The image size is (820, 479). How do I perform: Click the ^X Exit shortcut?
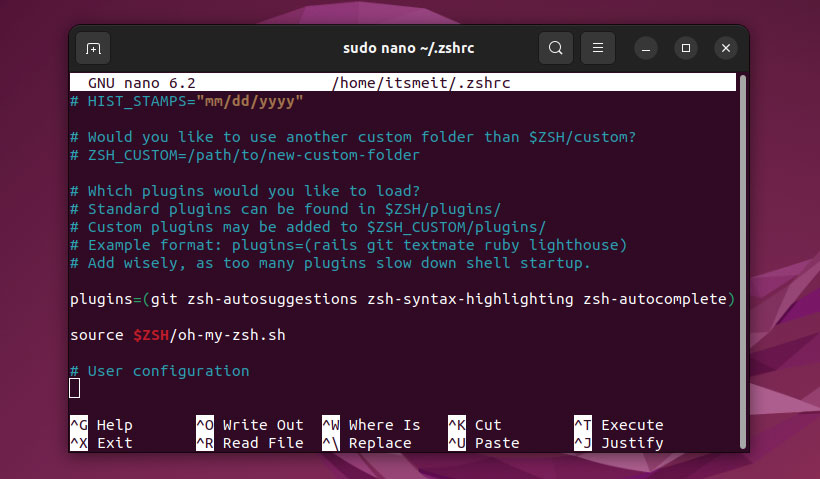[x=101, y=443]
